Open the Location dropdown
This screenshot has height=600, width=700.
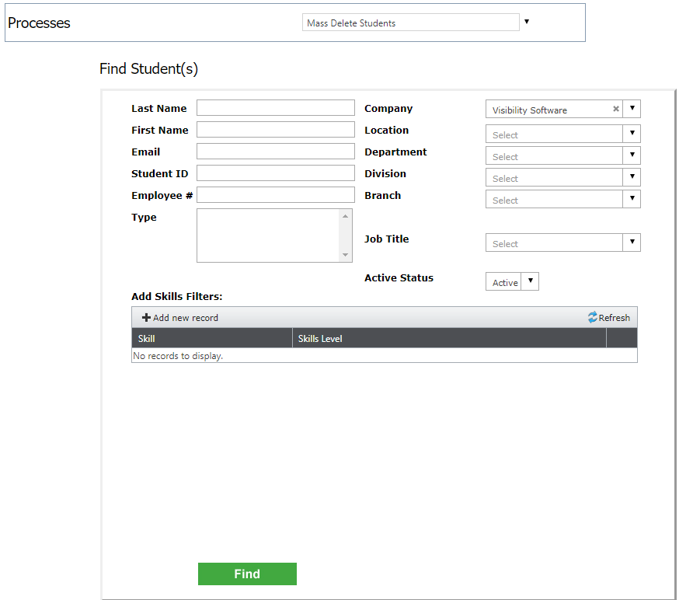pyautogui.click(x=632, y=134)
